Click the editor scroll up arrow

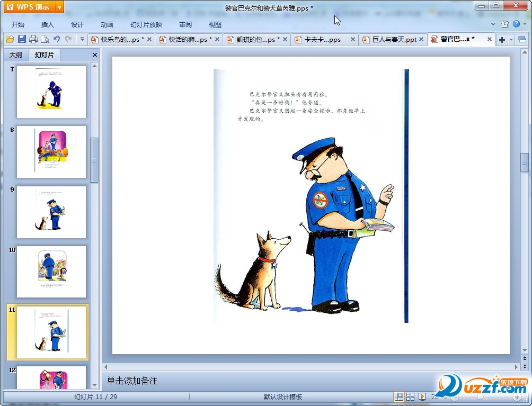point(525,53)
